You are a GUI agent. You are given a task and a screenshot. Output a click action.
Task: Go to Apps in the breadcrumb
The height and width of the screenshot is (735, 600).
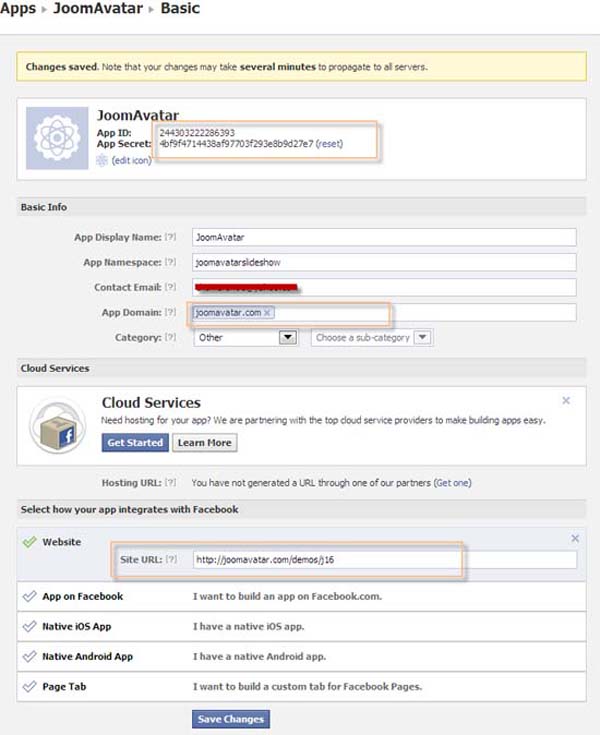18,8
